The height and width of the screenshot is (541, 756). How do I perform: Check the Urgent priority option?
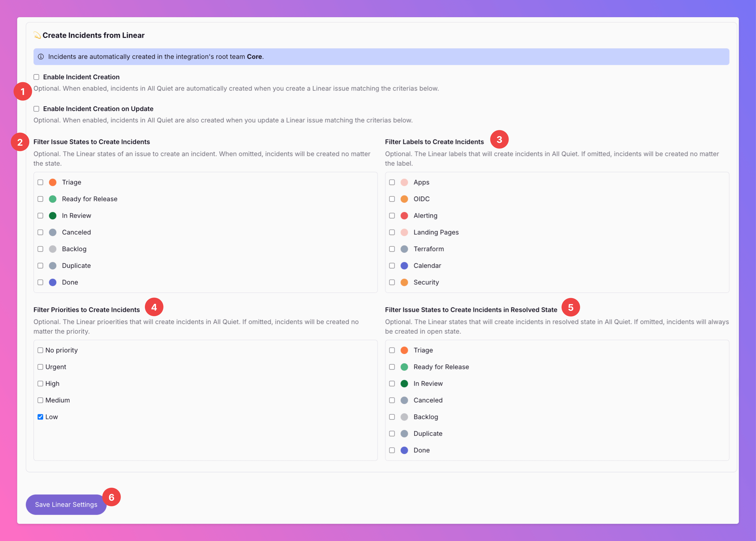point(40,367)
